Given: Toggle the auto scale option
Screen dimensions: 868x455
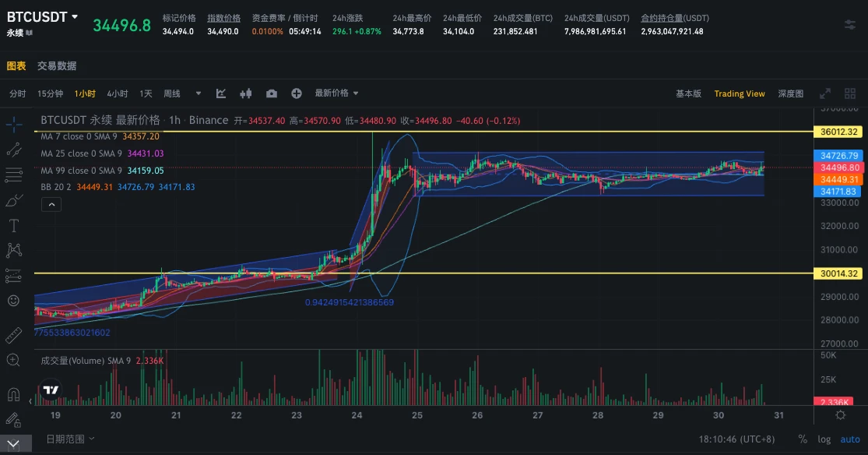Looking at the screenshot, I should click(x=850, y=439).
